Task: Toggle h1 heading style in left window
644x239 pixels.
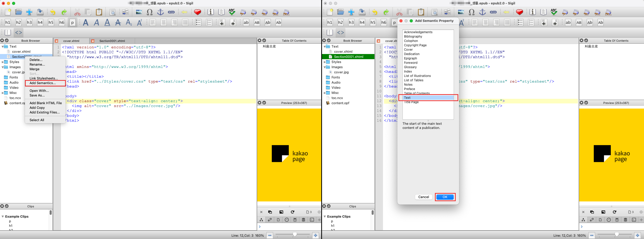Action: pos(8,23)
